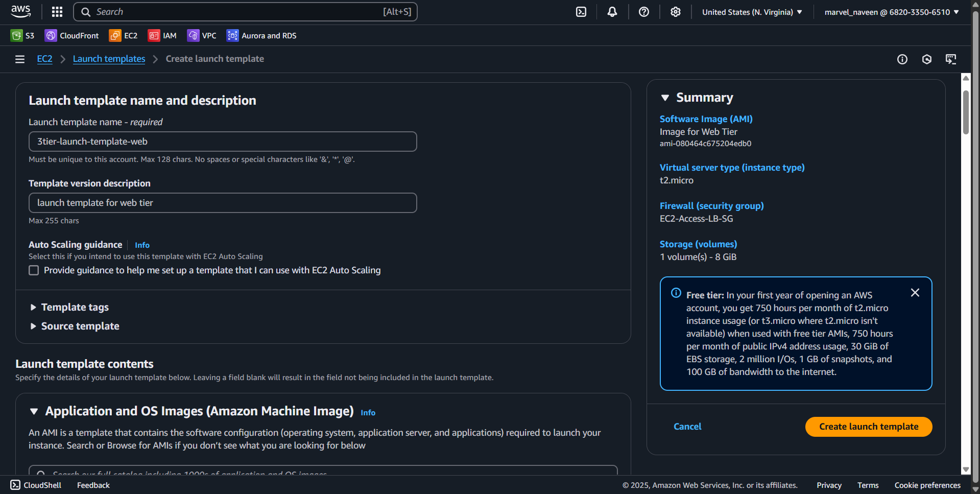The image size is (980, 494).
Task: Enable Auto Scaling guidance checkbox
Action: coord(34,270)
